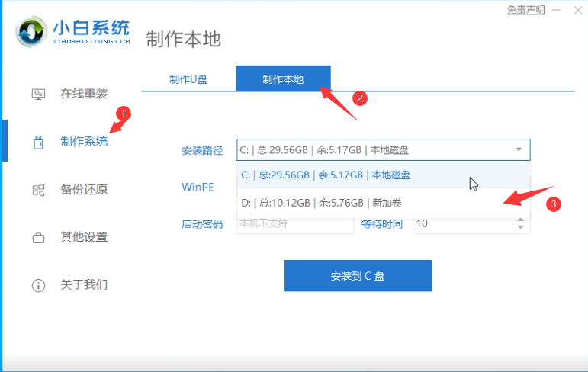The width and height of the screenshot is (588, 372).
Task: Click the 备份还原 grid icon
Action: 38,190
